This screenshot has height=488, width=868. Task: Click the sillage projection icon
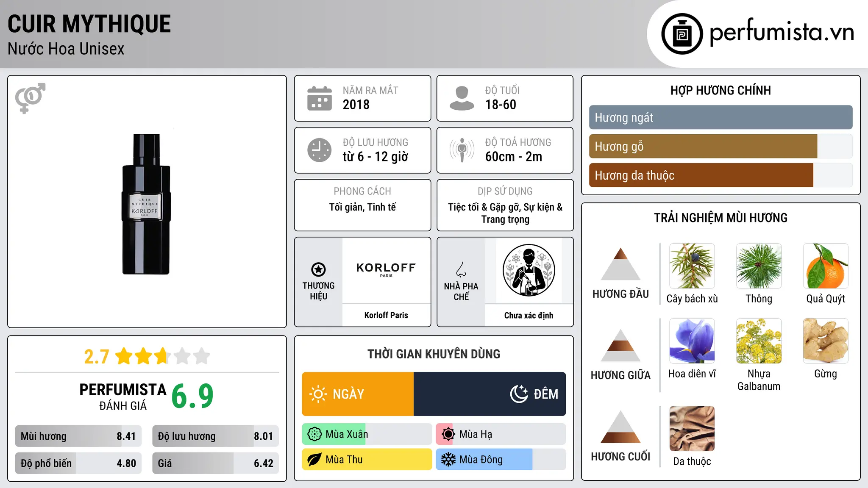pyautogui.click(x=462, y=150)
